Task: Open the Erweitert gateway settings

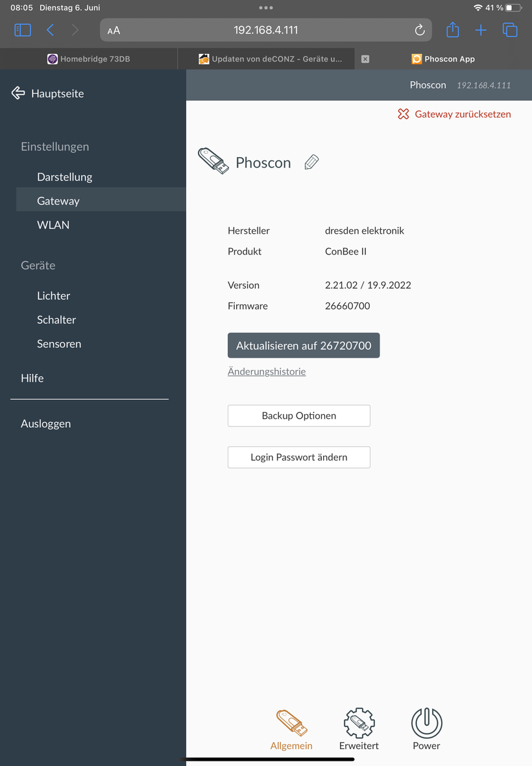Action: [359, 729]
